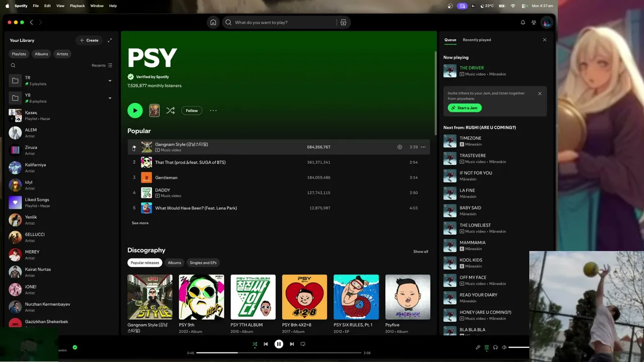Close the Queue panel

coord(544,40)
